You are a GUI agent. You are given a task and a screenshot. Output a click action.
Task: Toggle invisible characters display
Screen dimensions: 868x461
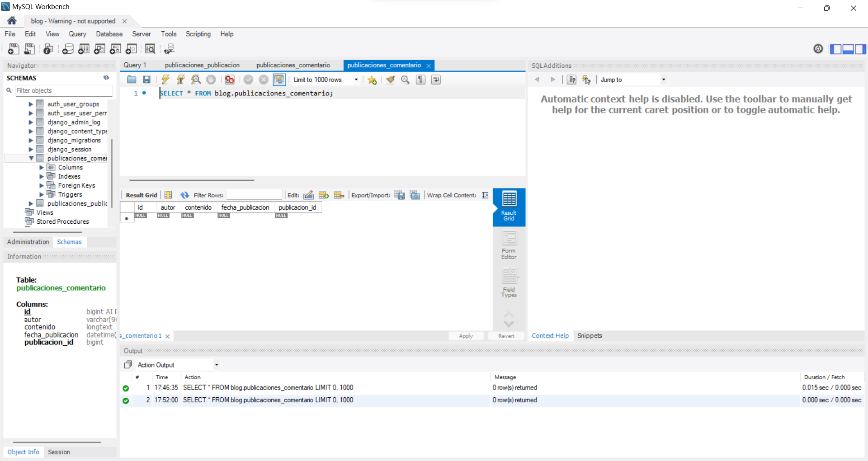pos(420,80)
